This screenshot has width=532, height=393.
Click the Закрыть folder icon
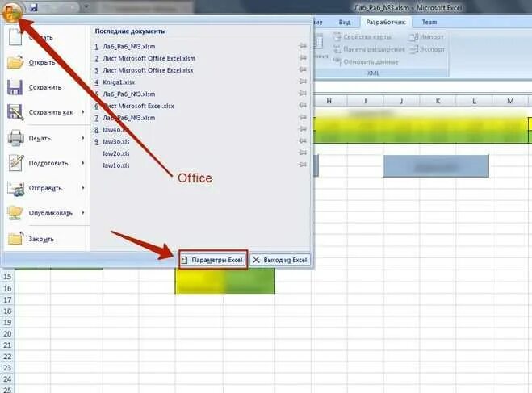(x=15, y=239)
